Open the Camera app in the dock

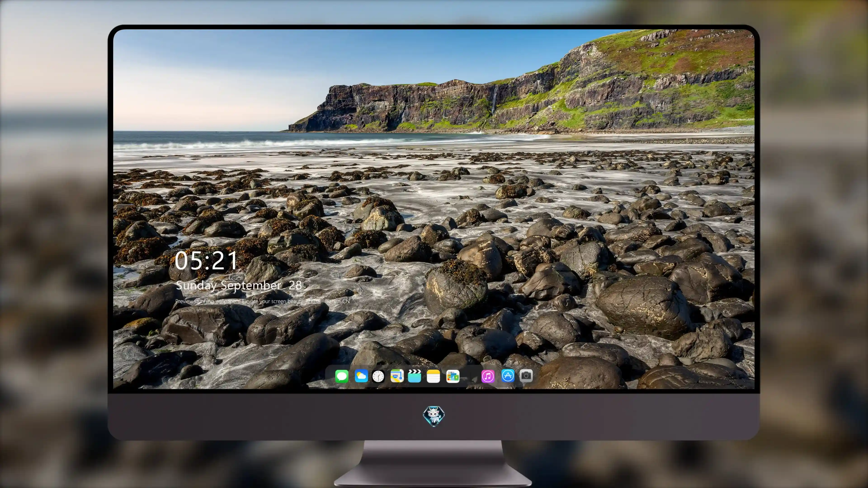click(x=526, y=375)
